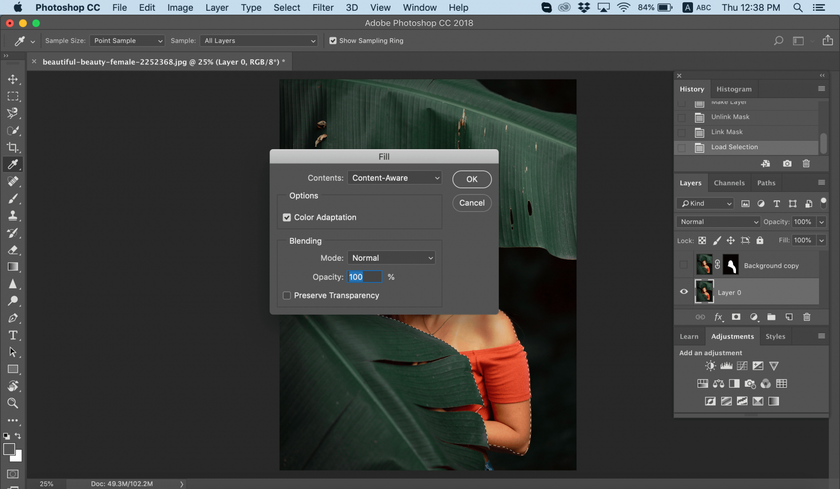Open the Select menu
The height and width of the screenshot is (489, 840).
pos(287,7)
